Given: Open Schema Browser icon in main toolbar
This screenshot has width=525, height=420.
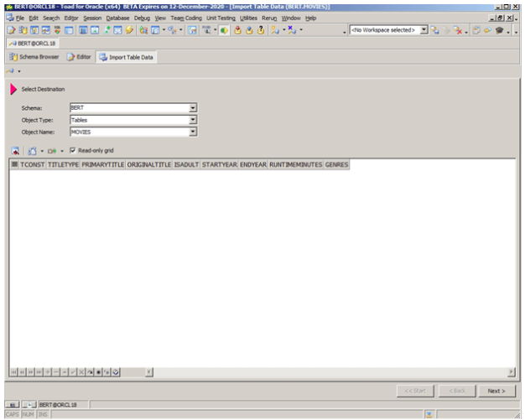Looking at the screenshot, I should [23, 30].
